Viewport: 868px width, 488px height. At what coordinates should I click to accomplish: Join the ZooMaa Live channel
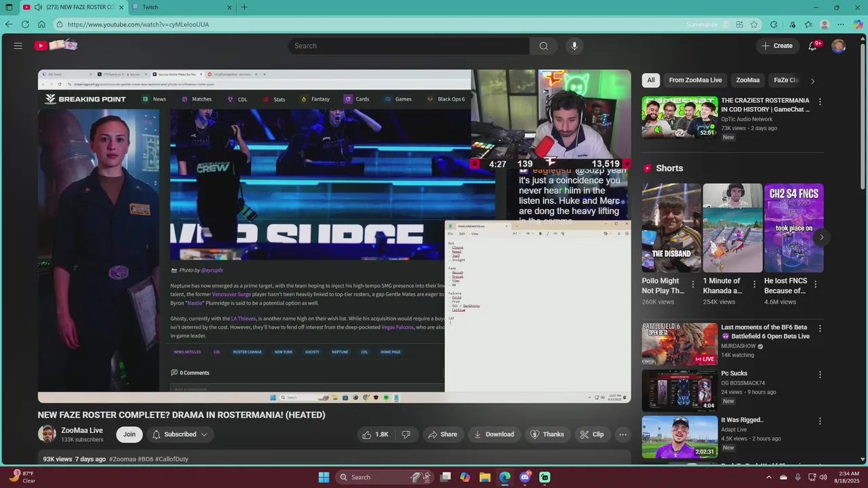[x=129, y=434]
